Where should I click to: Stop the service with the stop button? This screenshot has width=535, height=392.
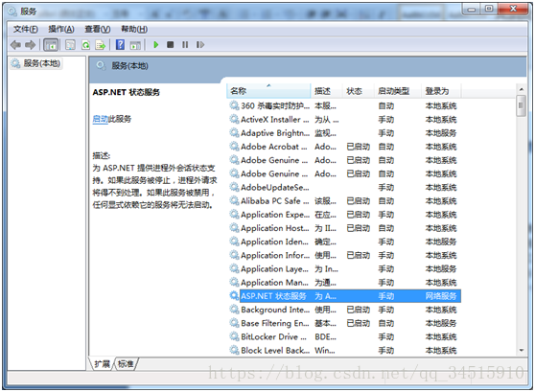(171, 45)
